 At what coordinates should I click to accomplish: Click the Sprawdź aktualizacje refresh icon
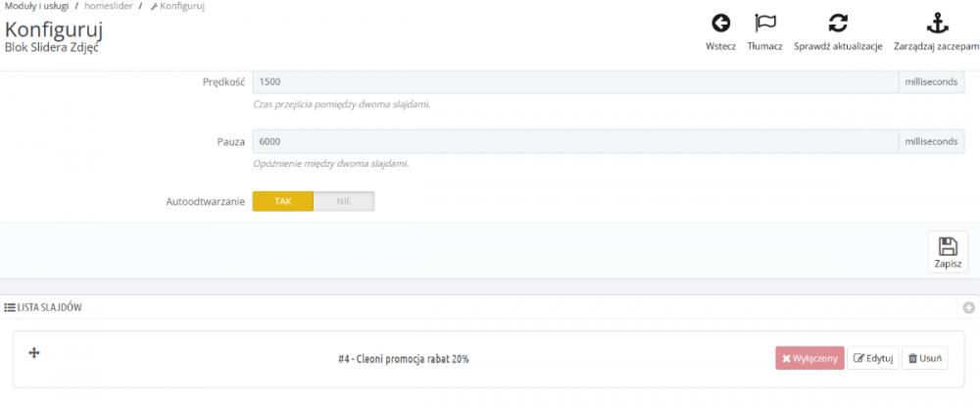838,24
